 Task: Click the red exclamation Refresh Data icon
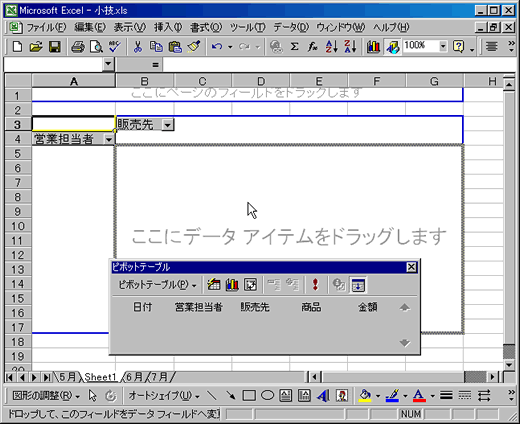pos(315,285)
